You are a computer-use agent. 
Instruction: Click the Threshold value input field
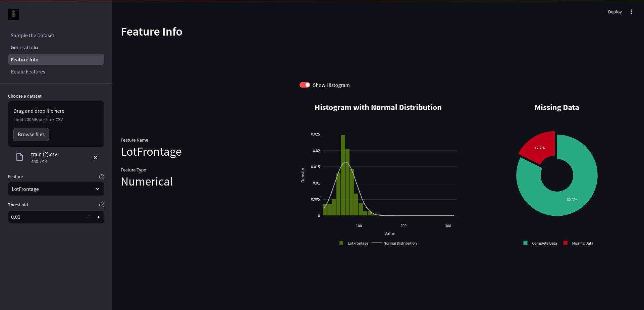click(45, 217)
